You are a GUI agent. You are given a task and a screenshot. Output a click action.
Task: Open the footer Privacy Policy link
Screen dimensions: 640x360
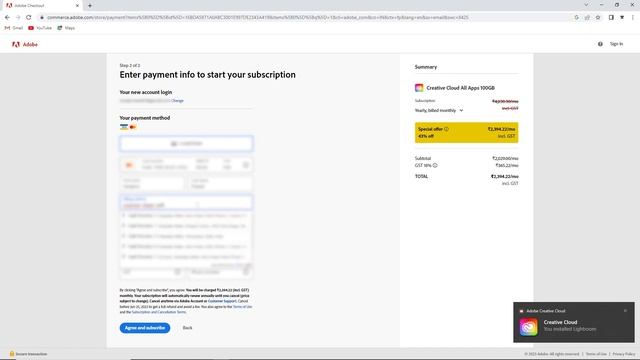click(624, 354)
